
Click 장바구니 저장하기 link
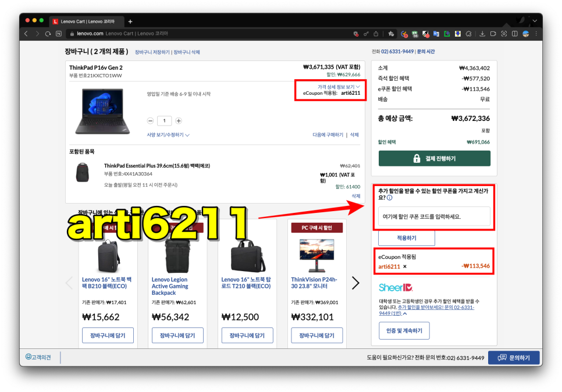click(152, 52)
